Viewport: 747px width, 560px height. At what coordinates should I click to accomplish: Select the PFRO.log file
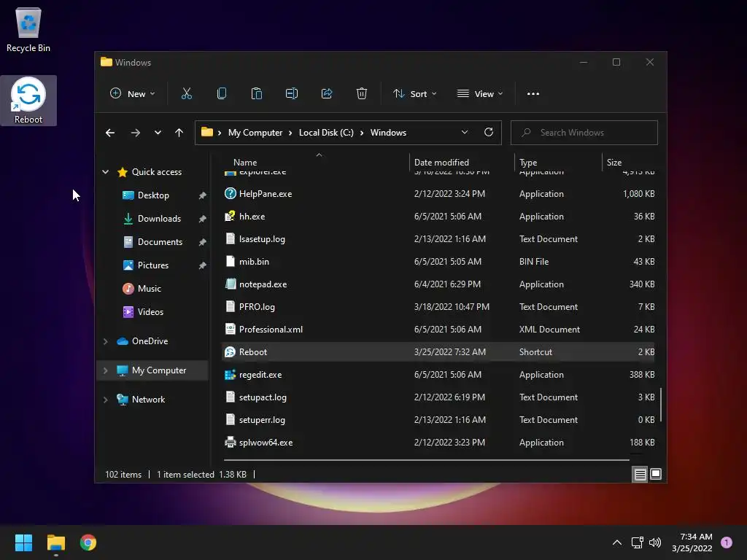point(438,307)
